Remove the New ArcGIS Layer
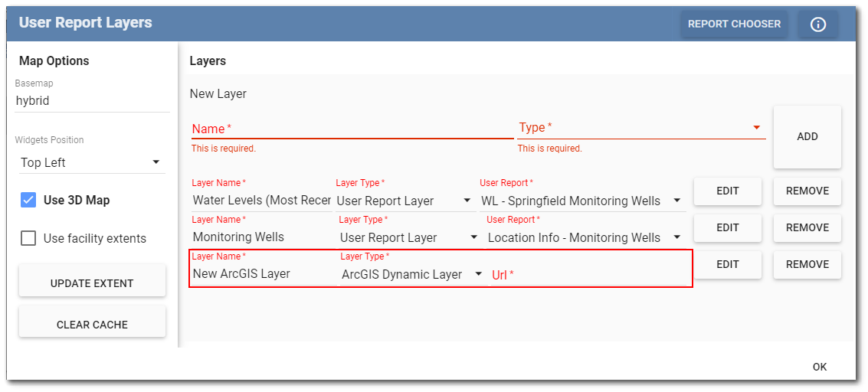The height and width of the screenshot is (392, 868). point(807,265)
